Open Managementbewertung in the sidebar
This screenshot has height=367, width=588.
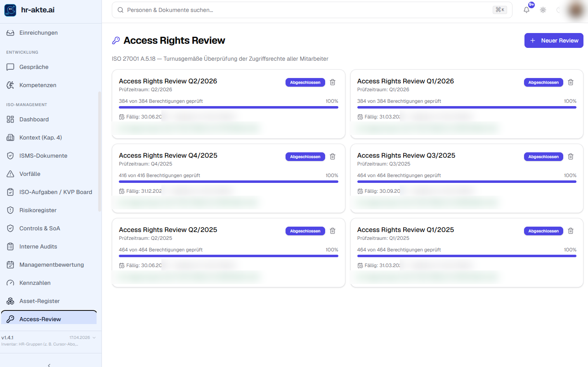[50, 265]
